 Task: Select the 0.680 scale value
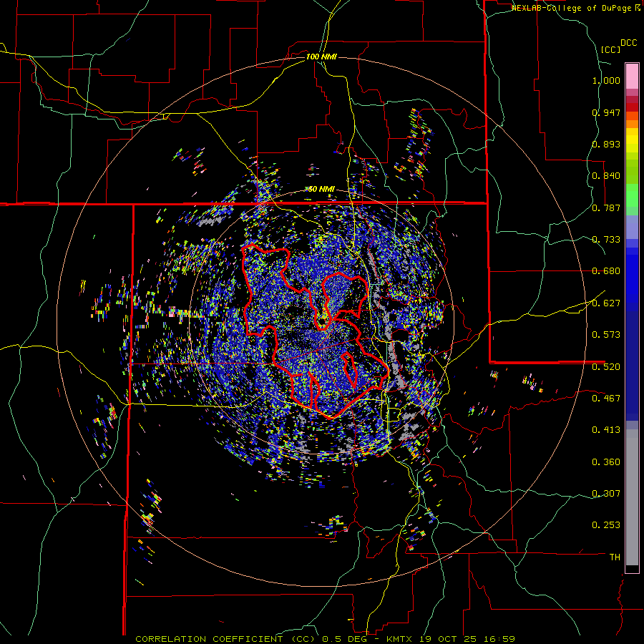pos(606,271)
